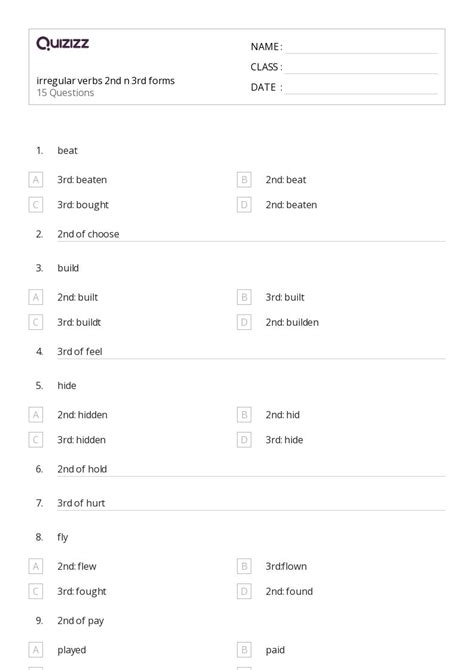Select box B for answer 'paid'
The width and height of the screenshot is (474, 670).
coord(244,650)
